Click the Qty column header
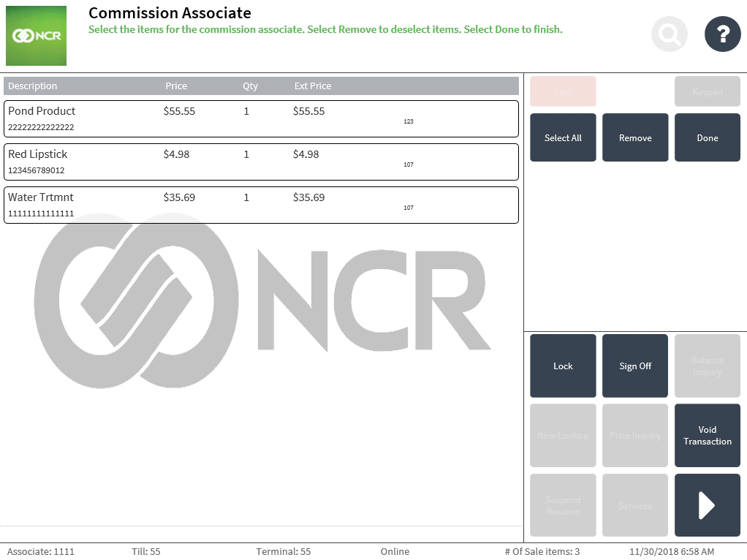 point(250,86)
